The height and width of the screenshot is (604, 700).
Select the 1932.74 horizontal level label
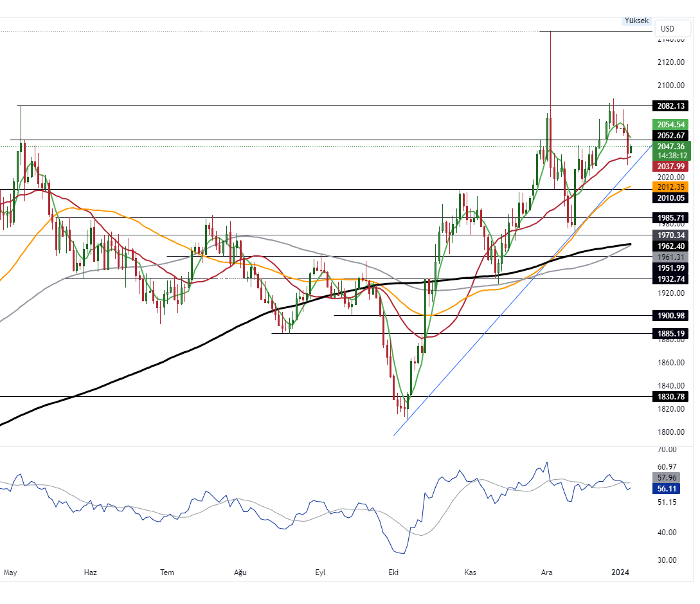pyautogui.click(x=670, y=279)
